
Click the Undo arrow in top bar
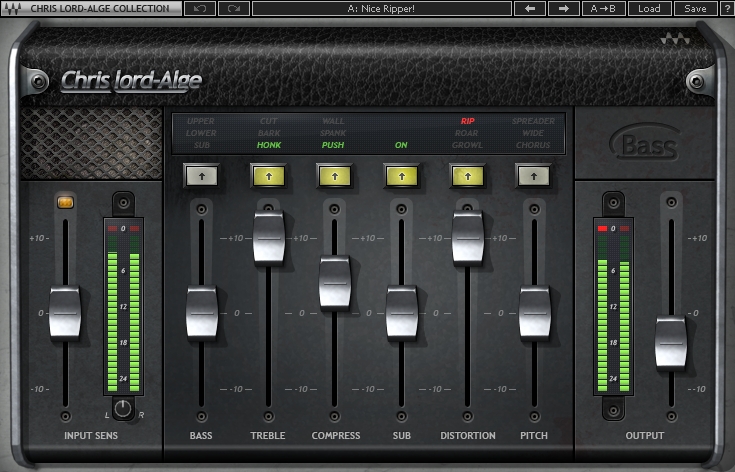click(x=200, y=8)
